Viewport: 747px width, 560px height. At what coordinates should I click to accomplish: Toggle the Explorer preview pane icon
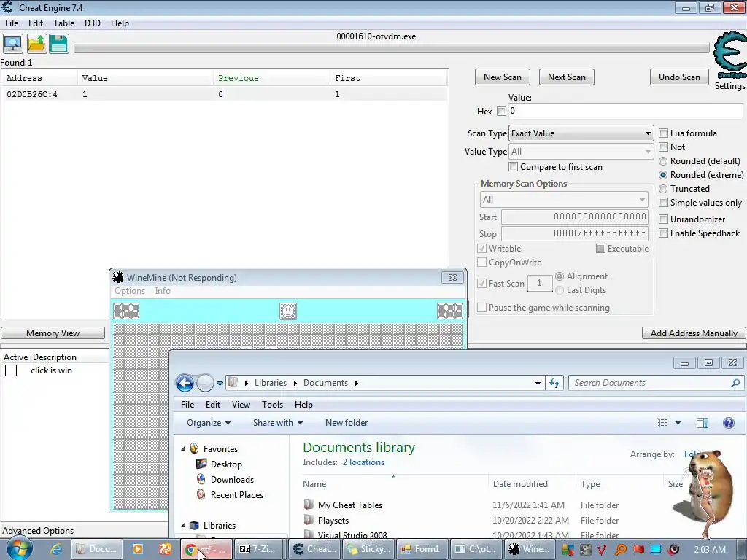click(x=703, y=423)
